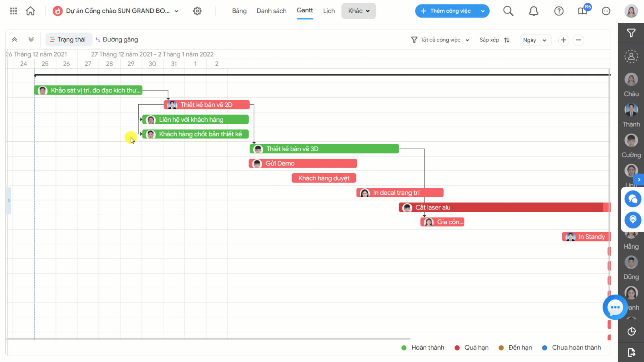Screen dimensions: 644x362
Task: Click Thêm công việc button
Action: (446, 11)
